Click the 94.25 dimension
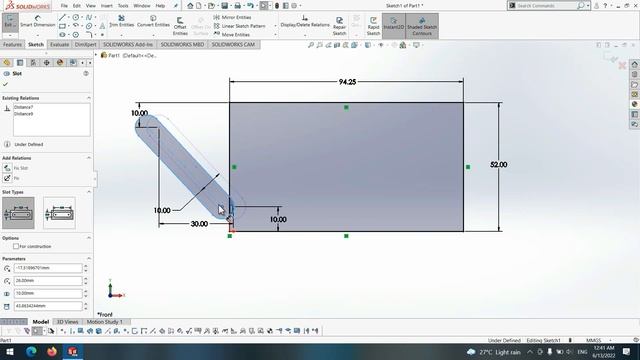 tap(347, 82)
